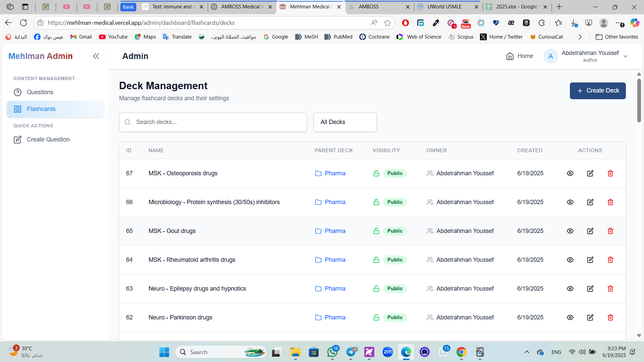Select Questions in the sidebar menu
This screenshot has height=362, width=644.
[40, 92]
